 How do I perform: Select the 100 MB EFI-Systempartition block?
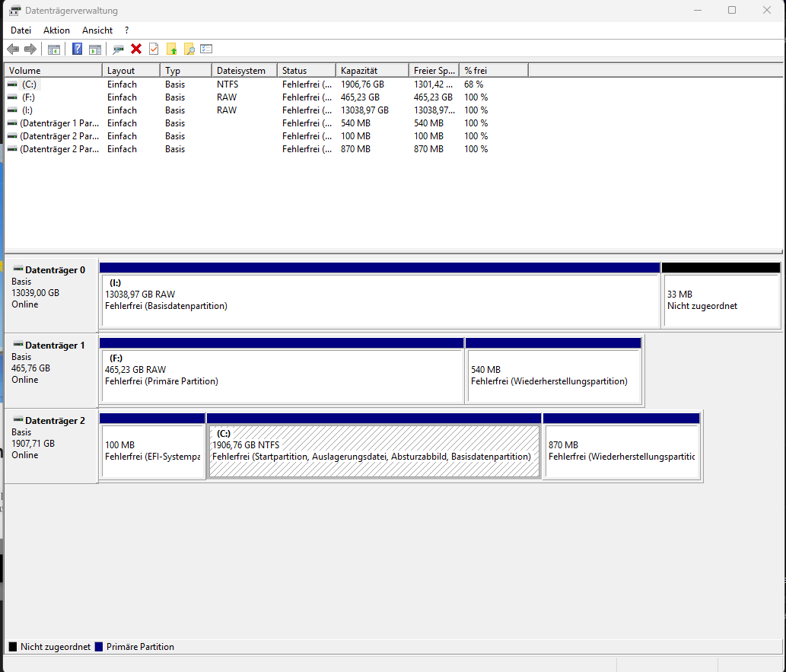coord(152,451)
